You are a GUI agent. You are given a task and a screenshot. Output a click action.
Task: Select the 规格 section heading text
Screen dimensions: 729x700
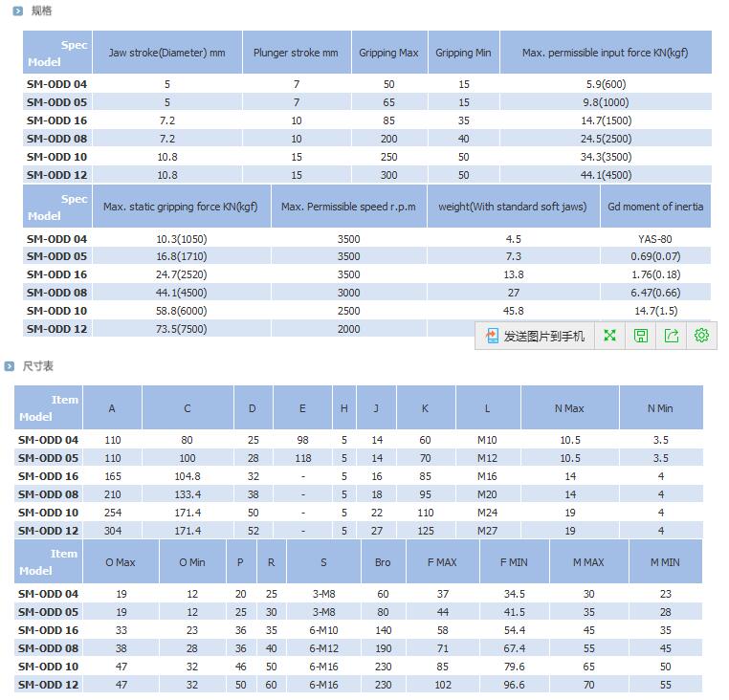41,11
